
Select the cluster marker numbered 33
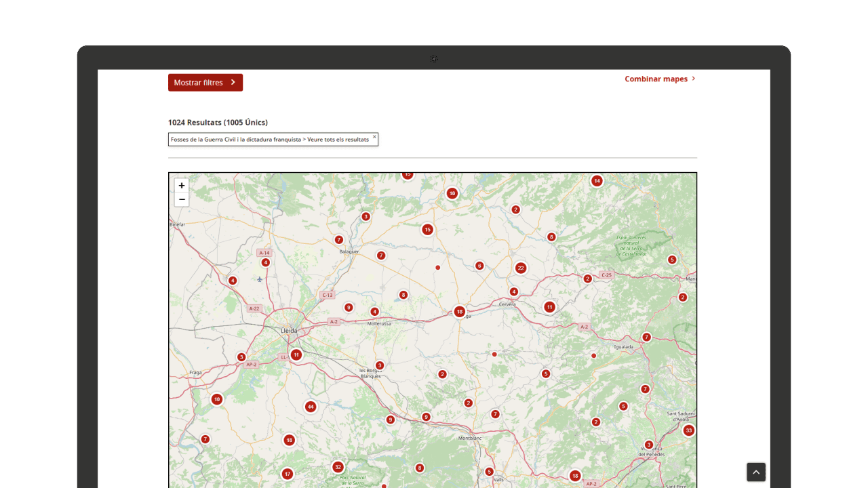pyautogui.click(x=688, y=430)
